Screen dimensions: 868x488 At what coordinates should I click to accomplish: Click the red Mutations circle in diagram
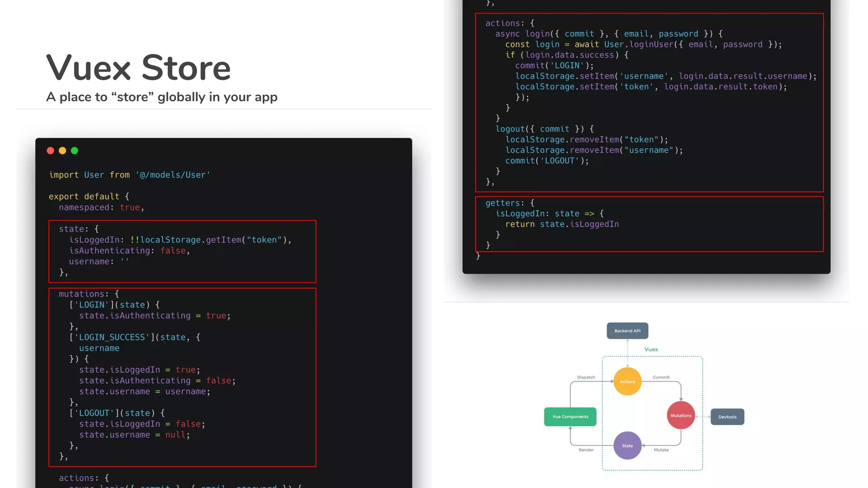[x=681, y=416]
